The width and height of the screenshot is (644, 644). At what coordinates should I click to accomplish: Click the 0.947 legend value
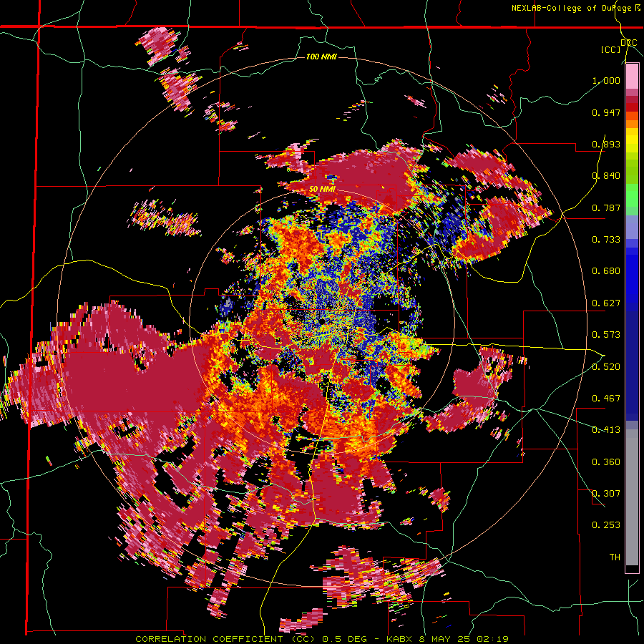click(606, 112)
